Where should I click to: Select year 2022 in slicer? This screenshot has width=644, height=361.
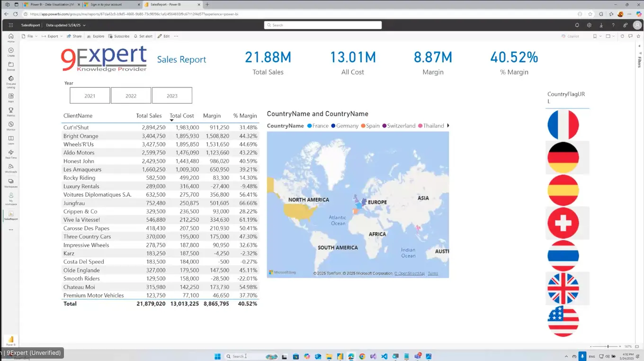(x=131, y=95)
